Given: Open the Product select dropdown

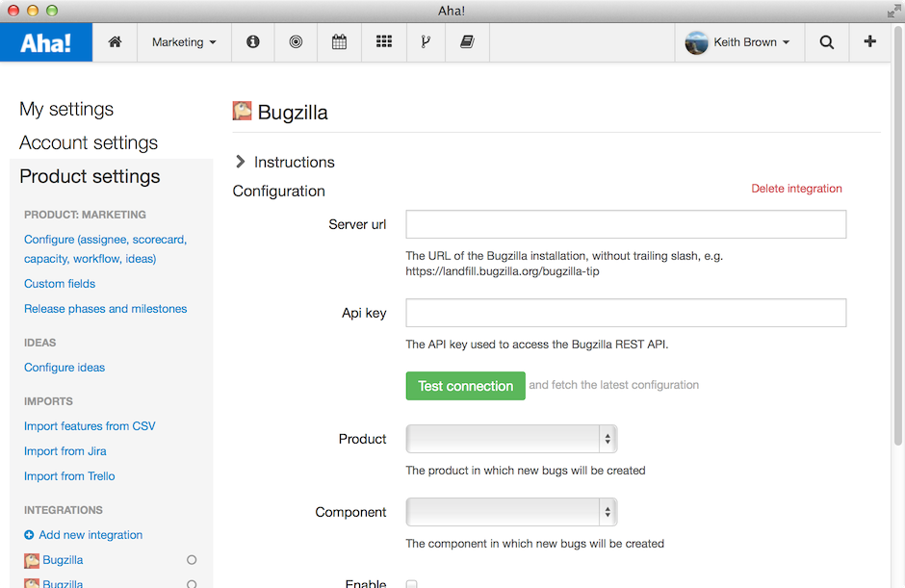Looking at the screenshot, I should point(511,439).
